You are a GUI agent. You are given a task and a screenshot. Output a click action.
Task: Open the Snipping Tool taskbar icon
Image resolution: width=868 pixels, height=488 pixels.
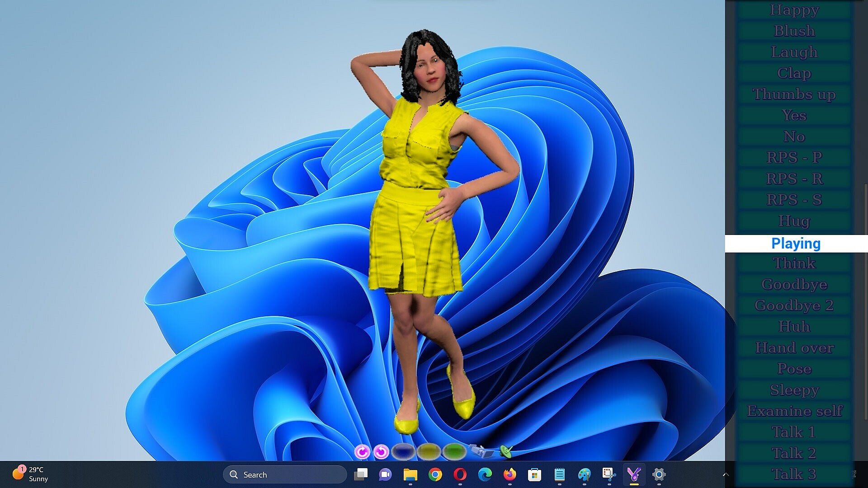(x=609, y=474)
